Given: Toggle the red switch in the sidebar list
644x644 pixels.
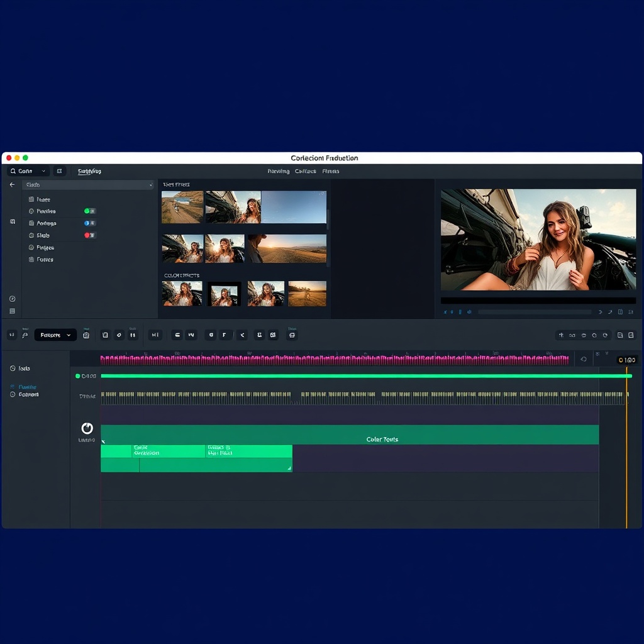Looking at the screenshot, I should coord(90,235).
